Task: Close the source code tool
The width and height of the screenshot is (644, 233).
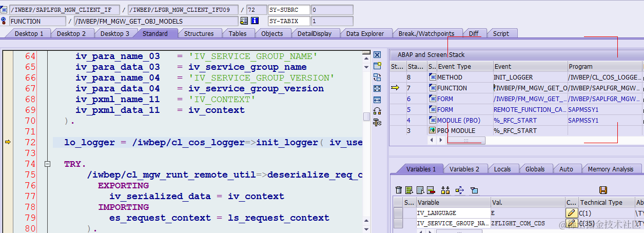Action: 377,55
